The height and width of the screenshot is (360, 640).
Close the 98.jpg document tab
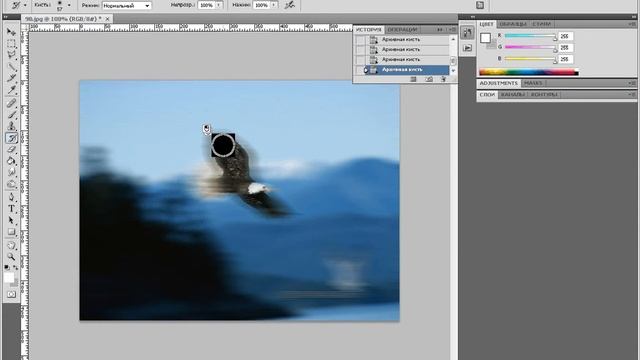(107, 19)
